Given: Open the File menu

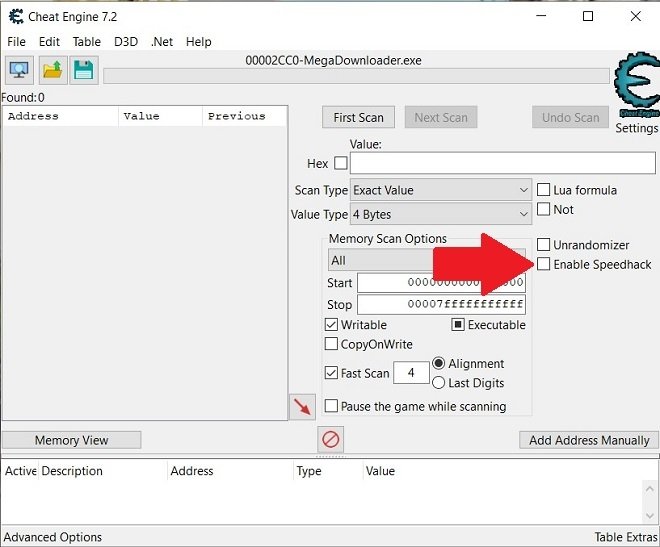Looking at the screenshot, I should point(16,42).
